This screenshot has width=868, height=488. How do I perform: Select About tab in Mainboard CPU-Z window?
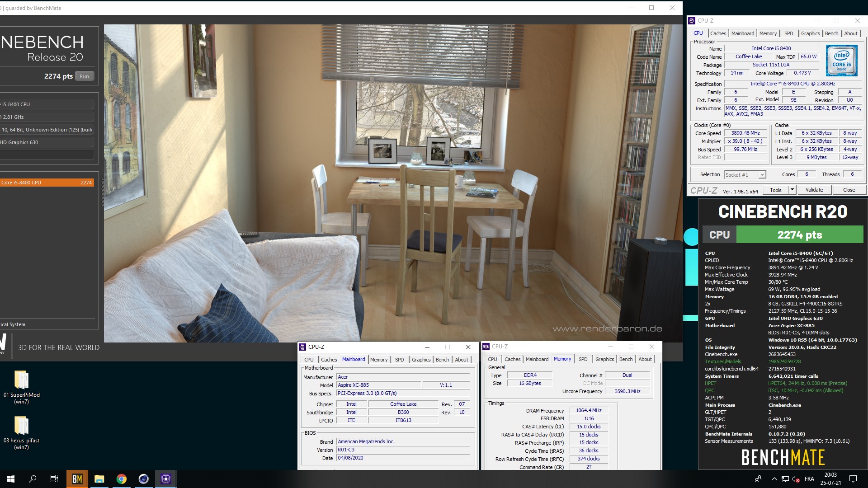[x=462, y=360]
